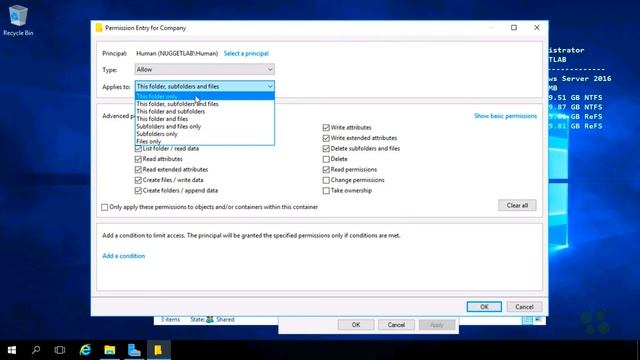Click the principal name Human (NUGGETLAB\Human)
The width and height of the screenshot is (640, 360).
pos(177,53)
